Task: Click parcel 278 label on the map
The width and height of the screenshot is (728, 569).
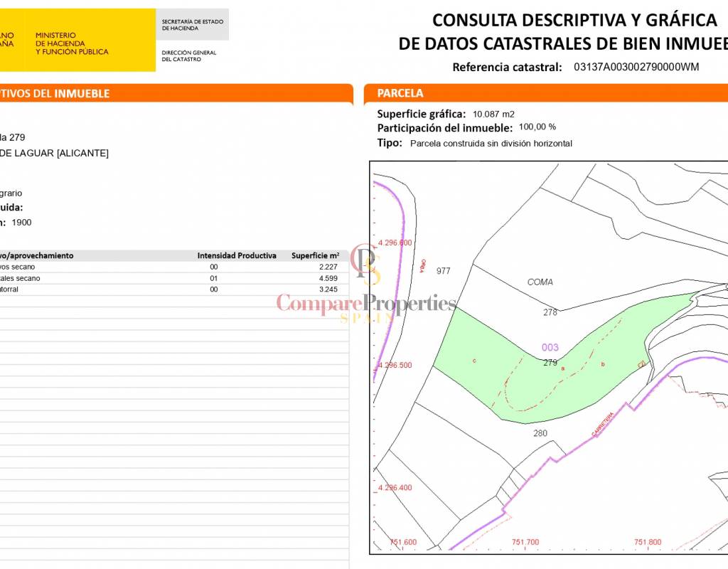Action: point(550,312)
